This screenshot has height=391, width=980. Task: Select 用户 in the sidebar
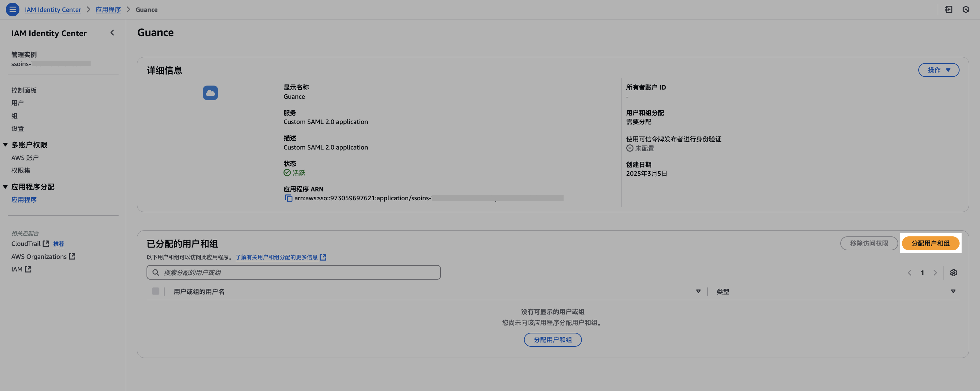17,103
